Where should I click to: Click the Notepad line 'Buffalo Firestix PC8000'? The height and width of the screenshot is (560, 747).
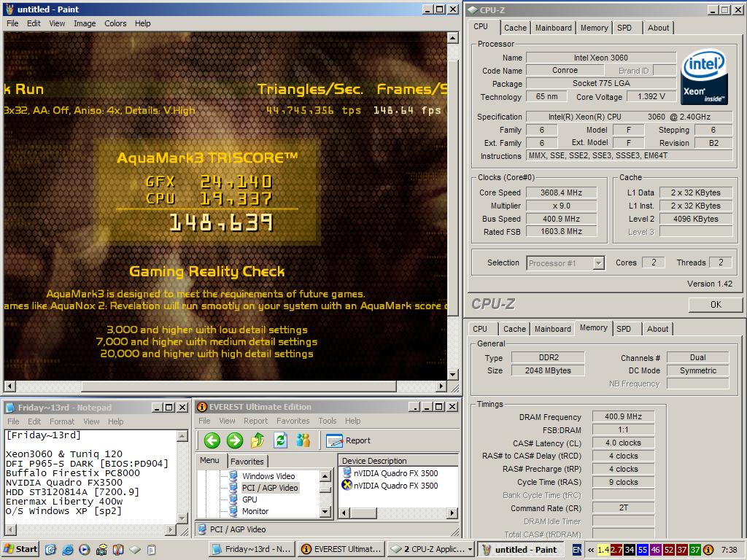tap(73, 472)
